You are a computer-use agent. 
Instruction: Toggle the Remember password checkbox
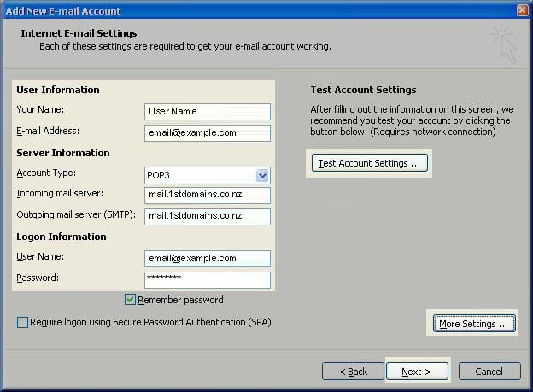tap(131, 300)
